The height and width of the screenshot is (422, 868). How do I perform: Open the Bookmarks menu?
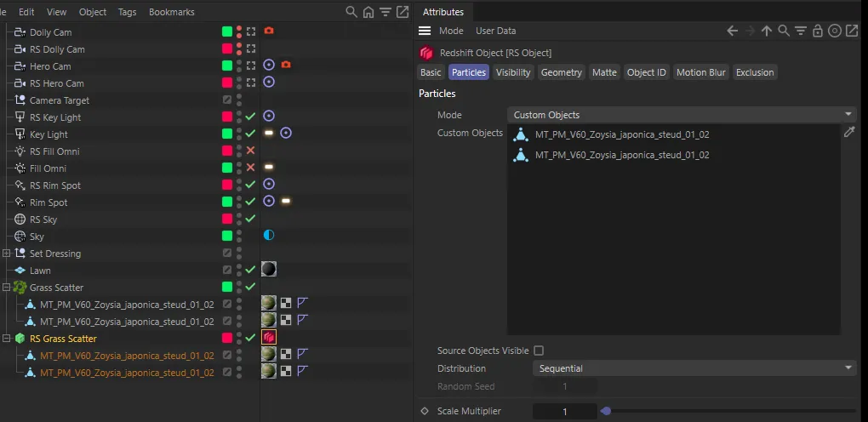[172, 12]
